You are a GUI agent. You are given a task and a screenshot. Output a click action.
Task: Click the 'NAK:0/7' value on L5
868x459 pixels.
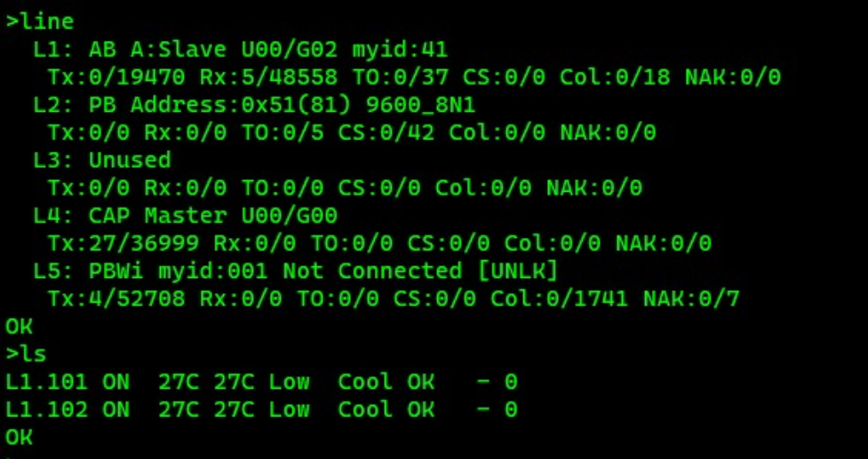691,299
